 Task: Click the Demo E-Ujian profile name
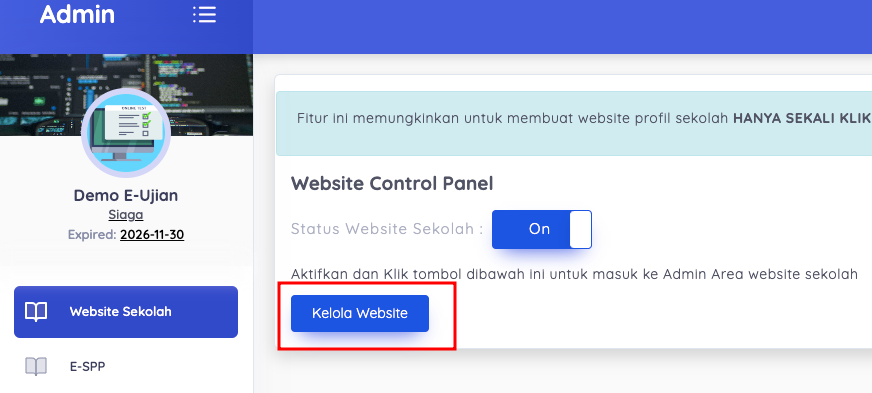(126, 196)
